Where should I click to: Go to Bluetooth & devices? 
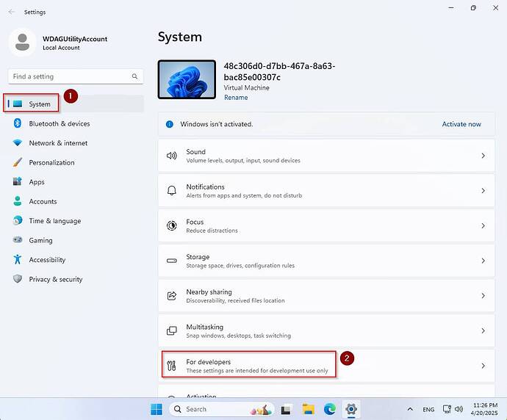[x=74, y=123]
